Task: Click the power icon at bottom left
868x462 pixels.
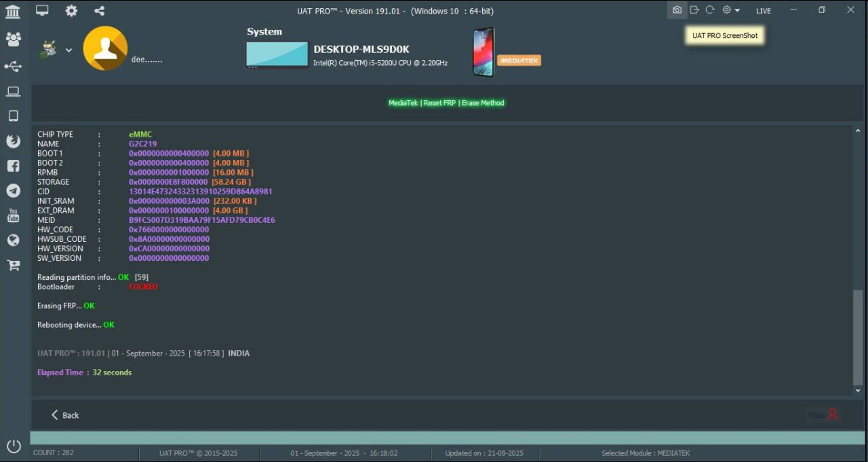Action: click(x=14, y=446)
